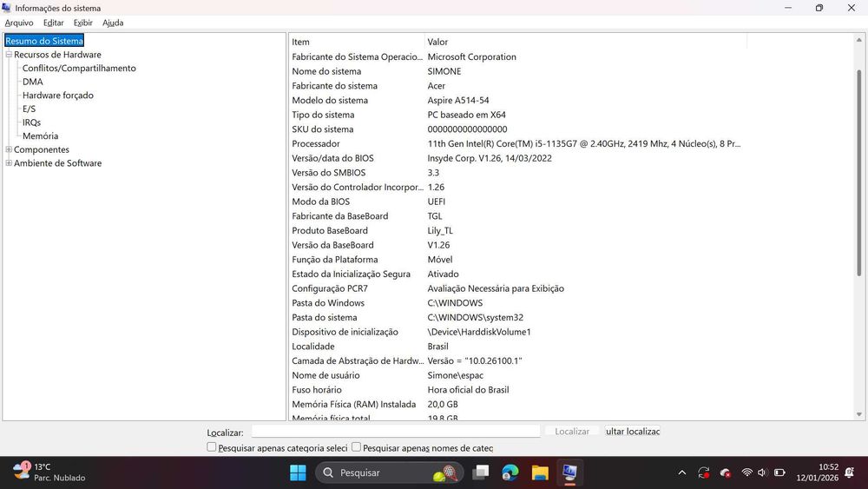The image size is (868, 489).
Task: Expand the Componentes tree node
Action: (x=9, y=149)
